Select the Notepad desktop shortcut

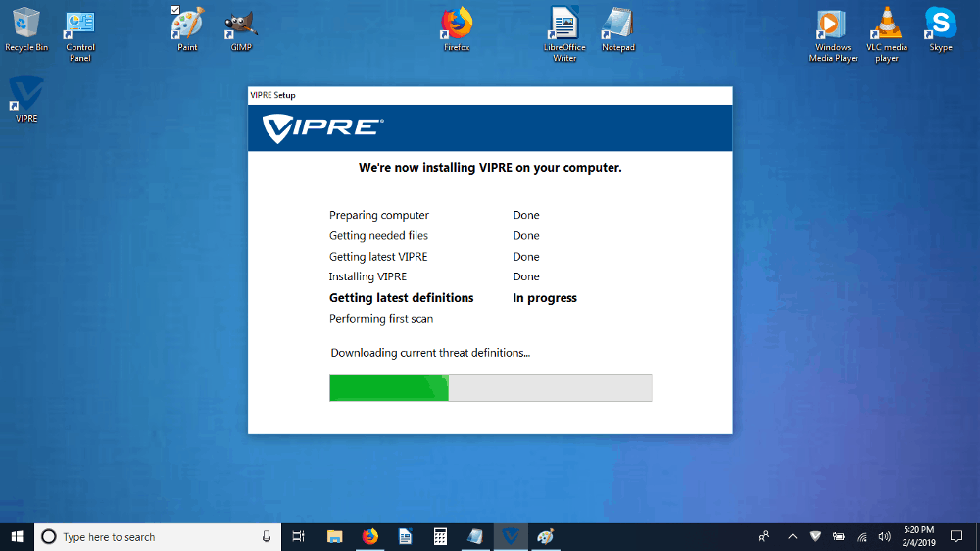(x=618, y=28)
